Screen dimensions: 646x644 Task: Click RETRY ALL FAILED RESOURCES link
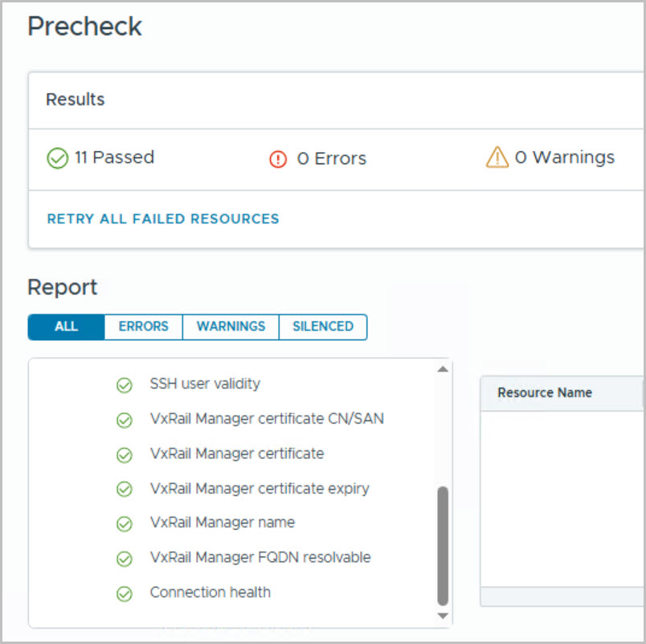163,219
